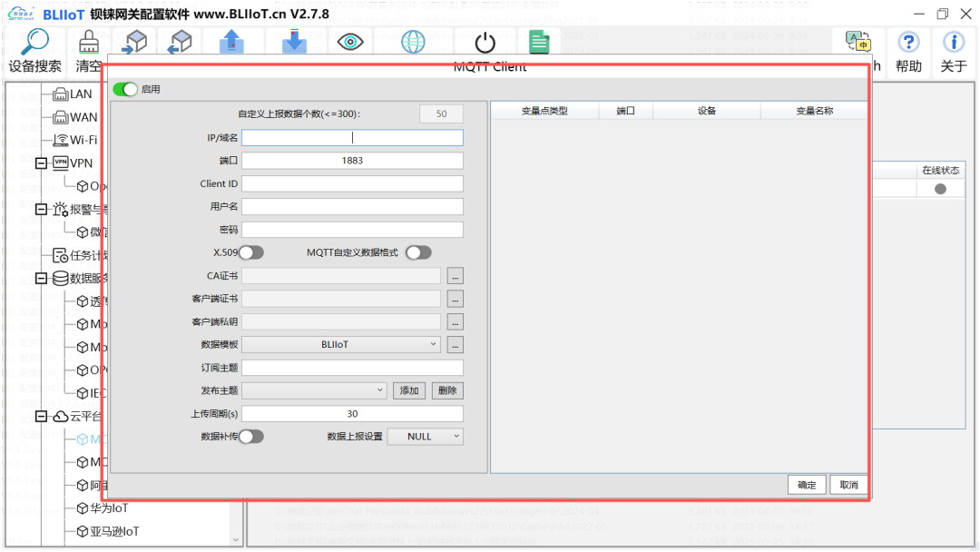The width and height of the screenshot is (980, 552).
Task: Toggle the 启用 enable switch off
Action: point(125,89)
